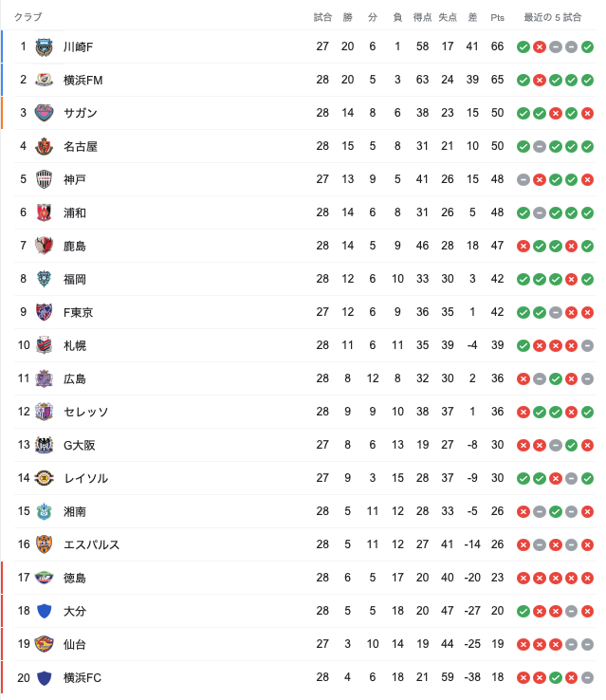Image resolution: width=606 pixels, height=700 pixels.
Task: Click the 最近の5試合 column header
Action: [553, 17]
